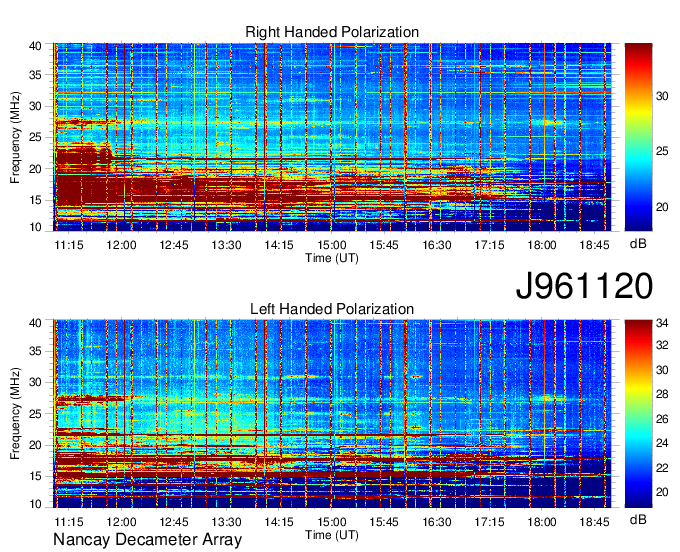Click the "Left Handed Polarization" plot title
This screenshot has height=552, width=680.
pos(332,309)
